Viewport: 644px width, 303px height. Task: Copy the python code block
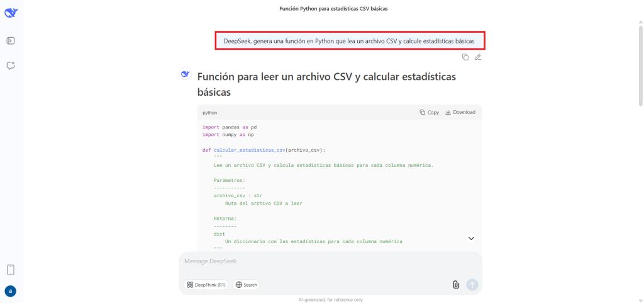coord(429,112)
